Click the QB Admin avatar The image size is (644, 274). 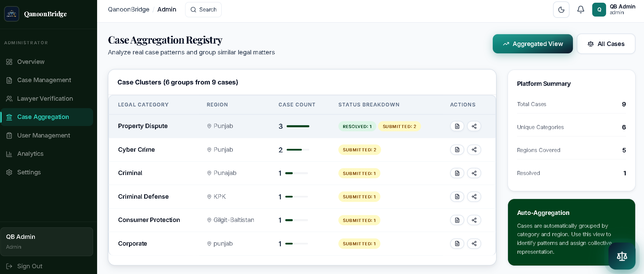pos(599,10)
